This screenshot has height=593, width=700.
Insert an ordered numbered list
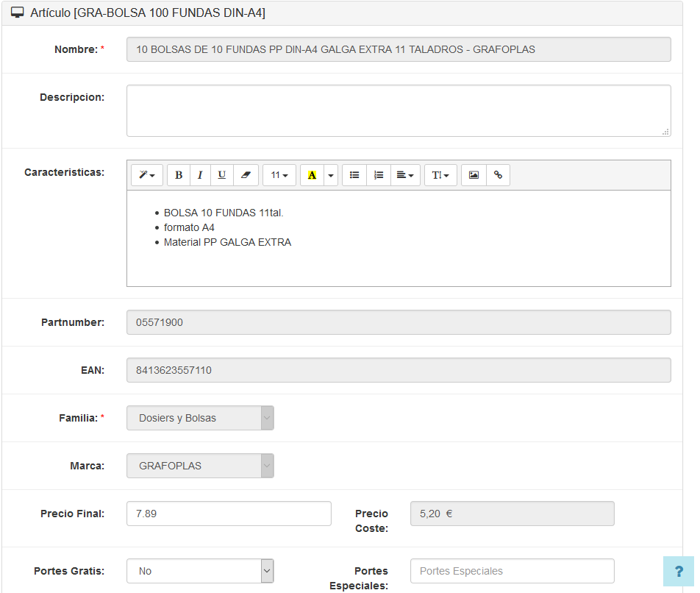[378, 175]
